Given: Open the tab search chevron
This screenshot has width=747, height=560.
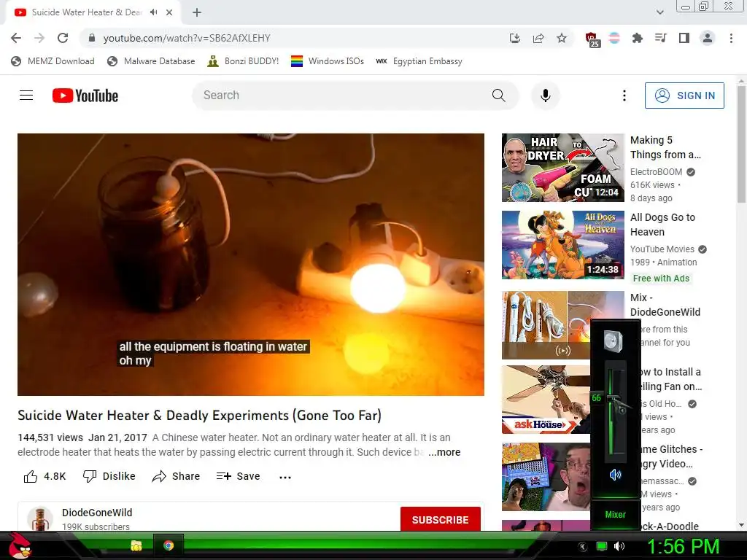Looking at the screenshot, I should (659, 12).
